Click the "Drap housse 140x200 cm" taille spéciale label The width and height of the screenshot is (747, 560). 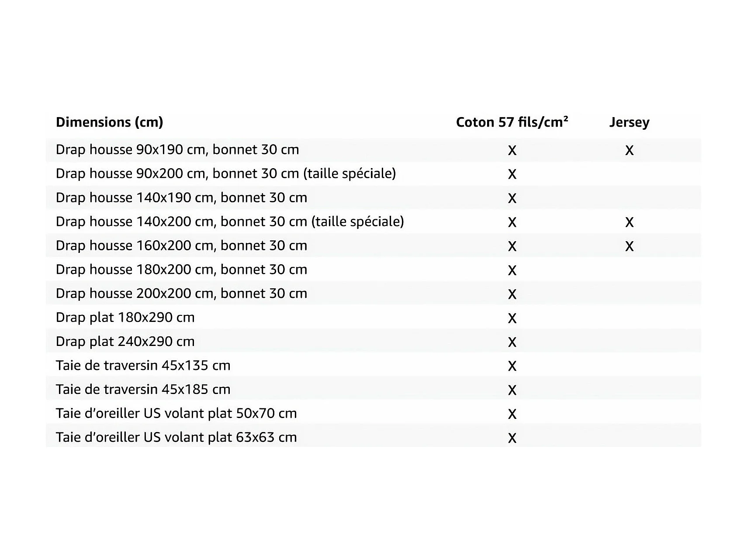[x=230, y=221]
